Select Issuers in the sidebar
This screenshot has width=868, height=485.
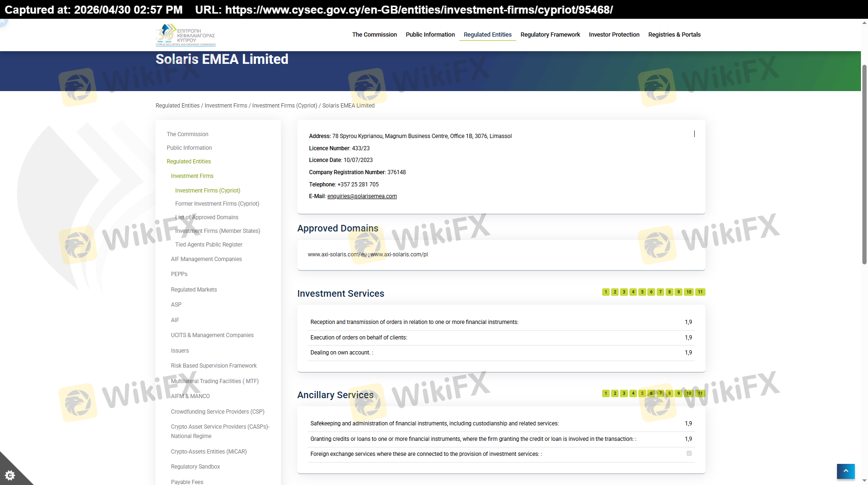click(180, 351)
